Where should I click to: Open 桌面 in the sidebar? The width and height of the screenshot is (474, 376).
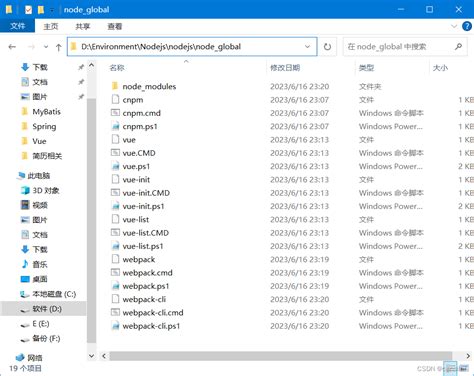click(40, 279)
